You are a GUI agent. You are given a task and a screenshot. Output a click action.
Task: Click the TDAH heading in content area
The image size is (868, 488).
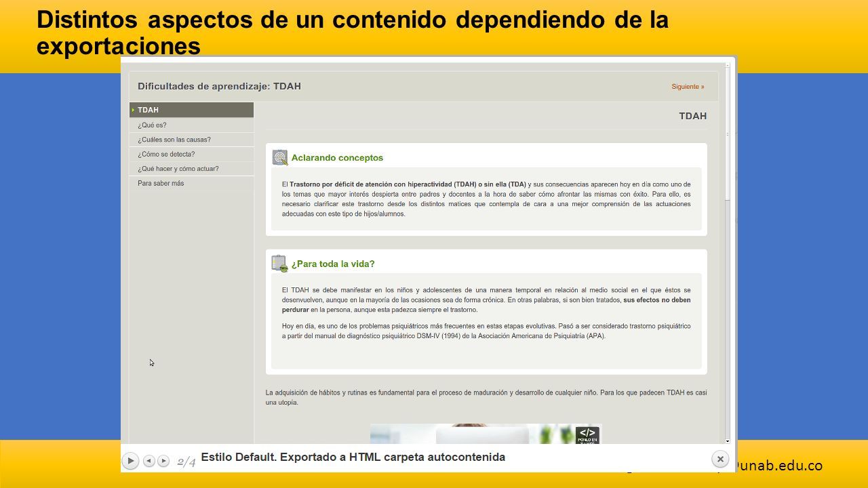point(693,116)
